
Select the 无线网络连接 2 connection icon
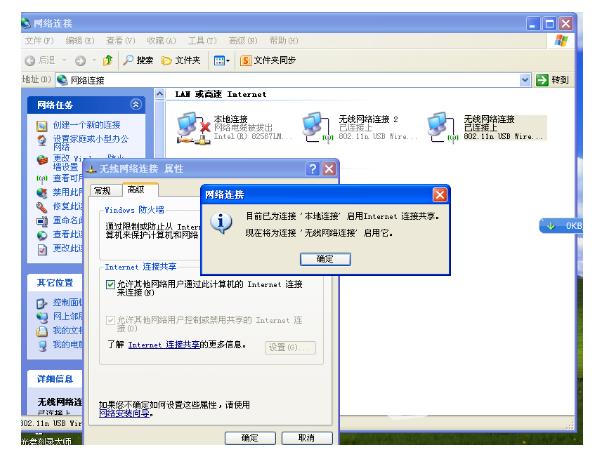(x=318, y=127)
